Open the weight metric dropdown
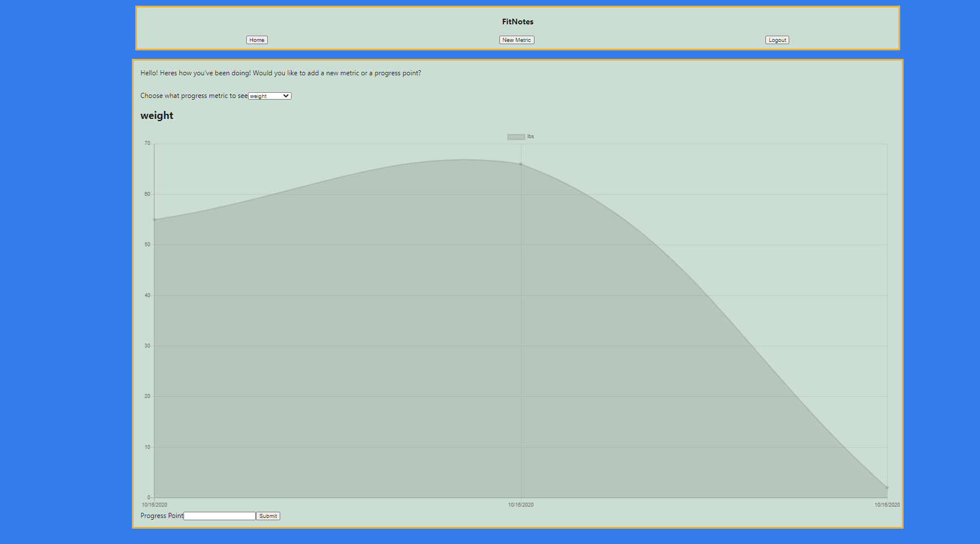 (x=269, y=96)
